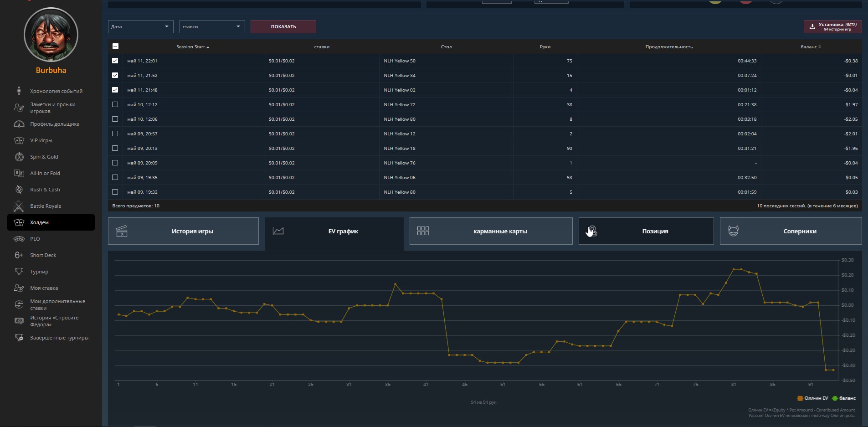Open the All-In or Fold icon

pos(19,173)
